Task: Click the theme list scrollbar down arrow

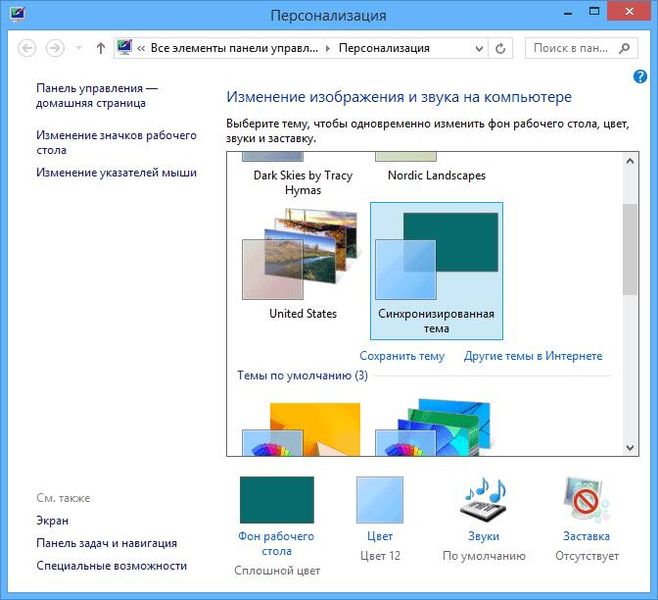Action: pyautogui.click(x=630, y=448)
